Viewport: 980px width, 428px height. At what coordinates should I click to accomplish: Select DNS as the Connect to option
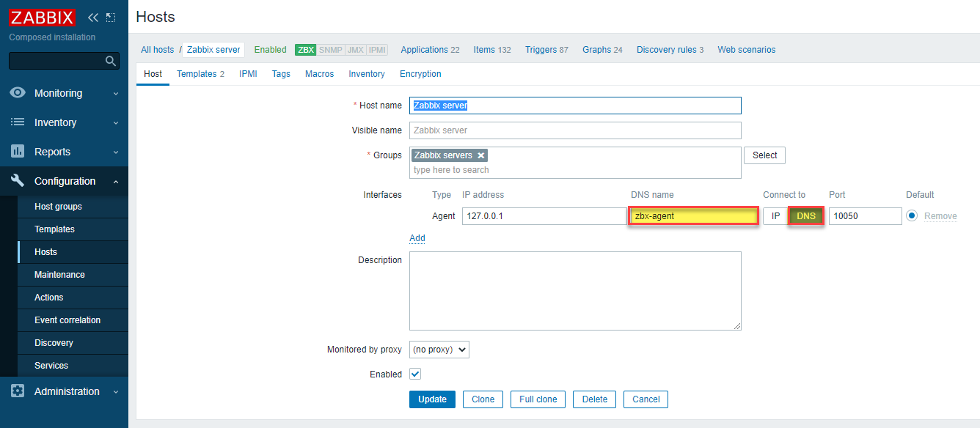(805, 216)
